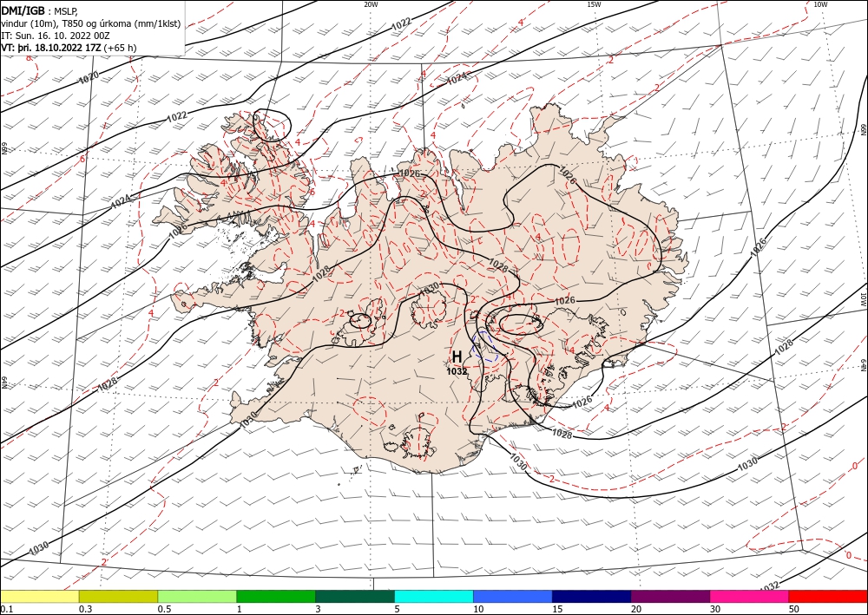868x615 pixels.
Task: Select the green 1–3 mm legend segment
Action: pos(276,596)
